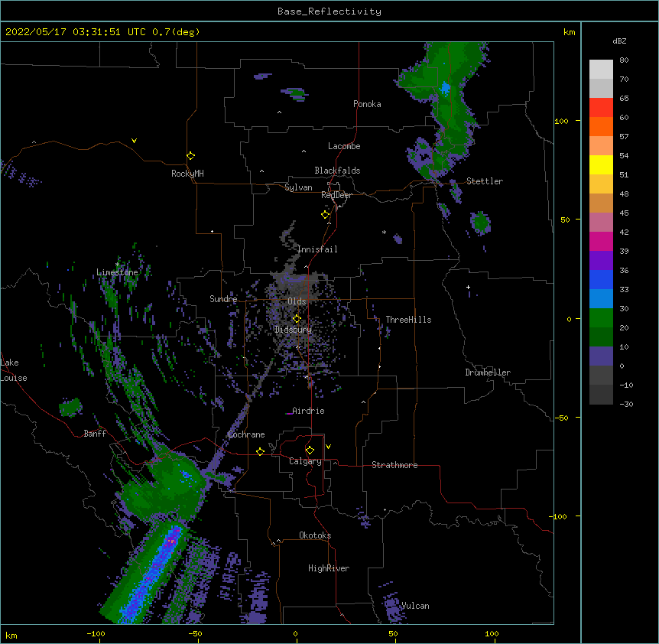The width and height of the screenshot is (659, 644).
Task: Click the Sundre city label
Action: click(x=223, y=299)
